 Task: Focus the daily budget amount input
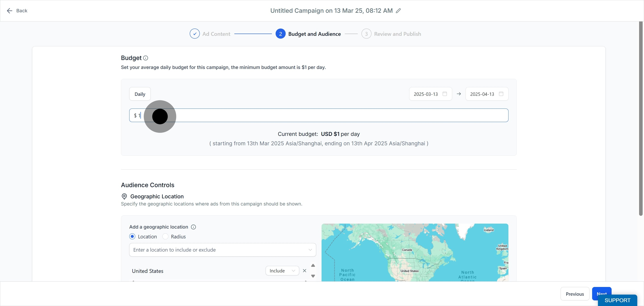click(319, 115)
